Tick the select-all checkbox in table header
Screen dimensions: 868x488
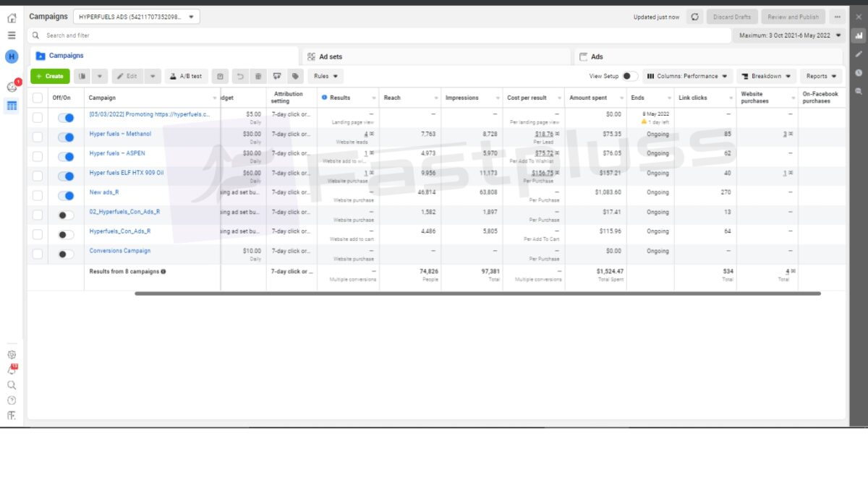point(38,98)
